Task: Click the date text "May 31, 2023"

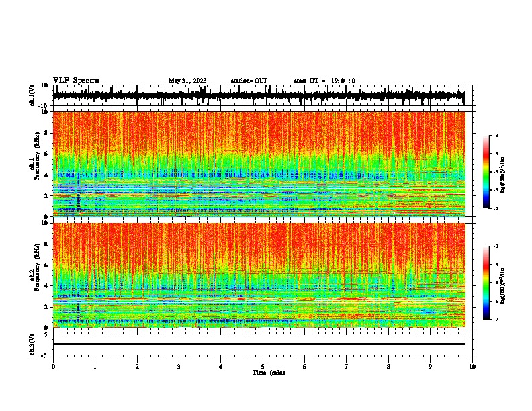Action: pos(187,81)
